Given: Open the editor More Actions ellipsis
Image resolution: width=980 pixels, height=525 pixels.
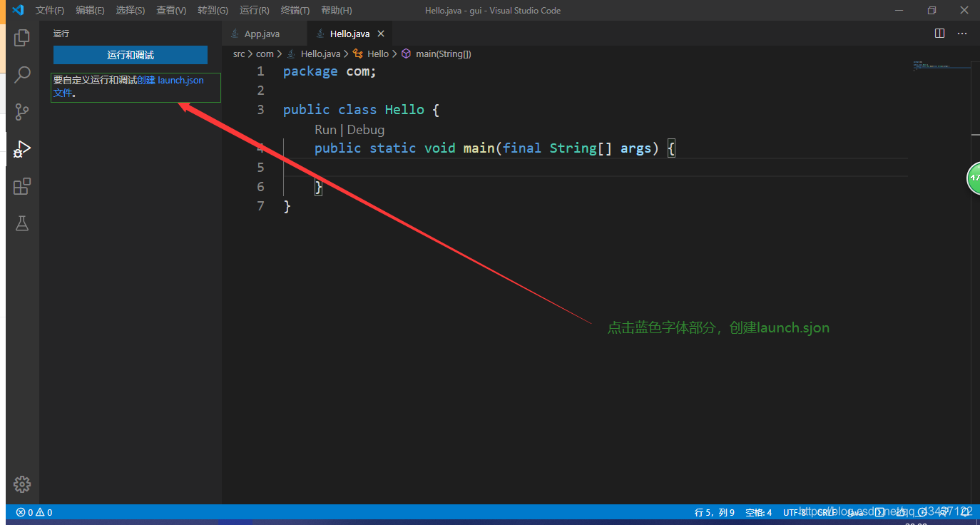Looking at the screenshot, I should click(x=962, y=34).
